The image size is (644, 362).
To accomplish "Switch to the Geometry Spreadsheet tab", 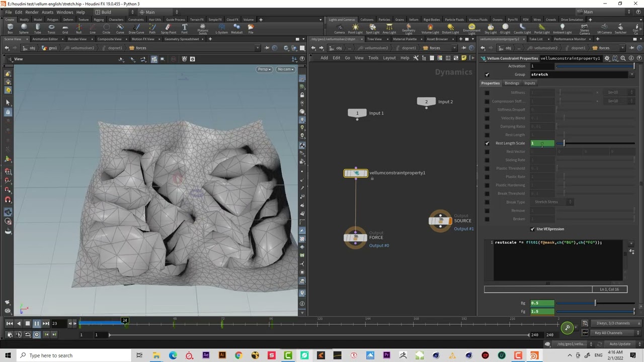I will pos(182,39).
